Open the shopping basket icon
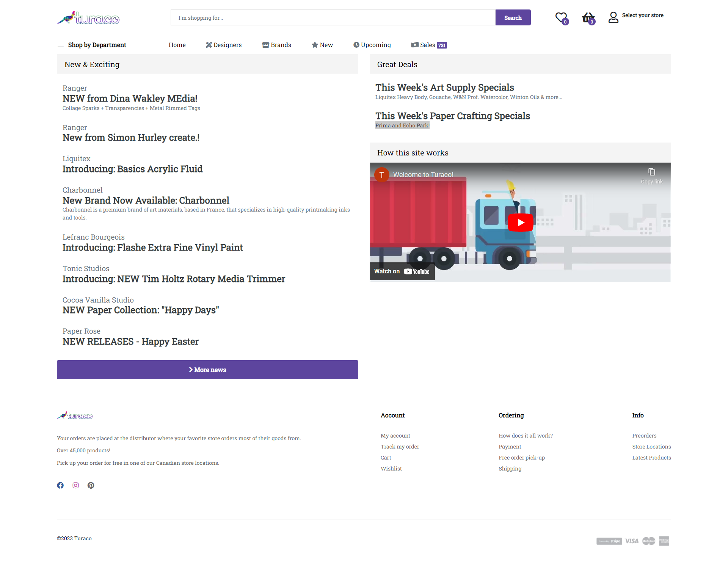 coord(588,18)
